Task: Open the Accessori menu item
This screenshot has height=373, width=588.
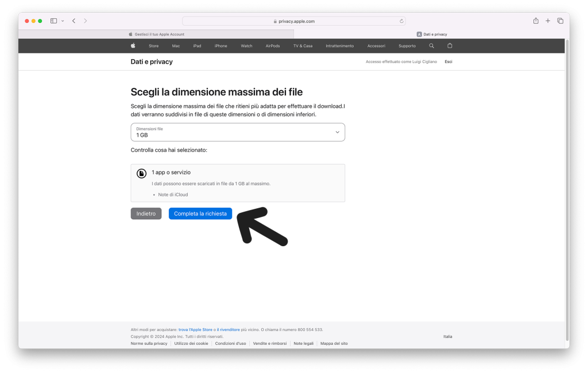Action: click(376, 46)
